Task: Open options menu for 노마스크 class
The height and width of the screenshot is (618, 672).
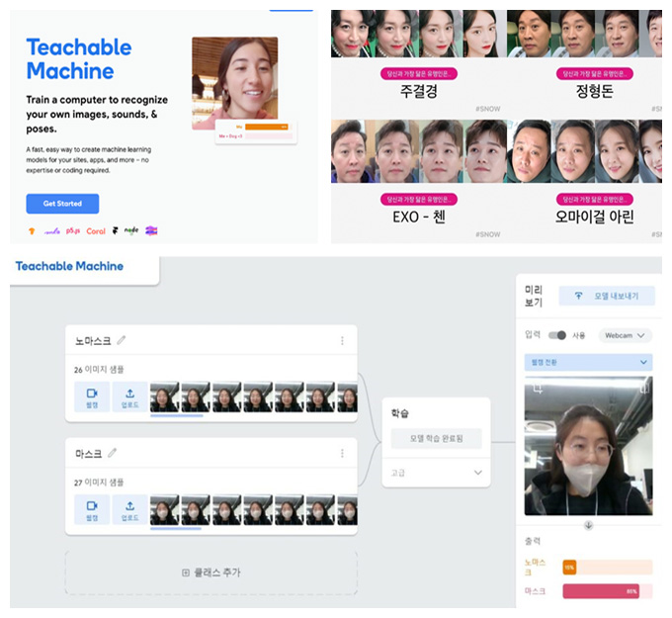Action: click(x=342, y=340)
